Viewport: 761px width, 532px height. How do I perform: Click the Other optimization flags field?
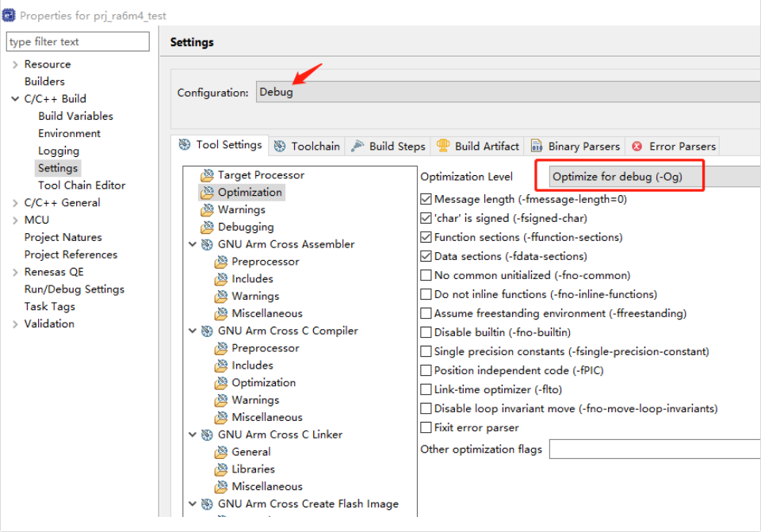point(655,449)
